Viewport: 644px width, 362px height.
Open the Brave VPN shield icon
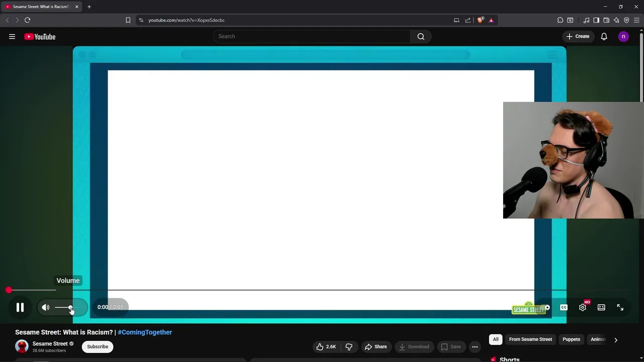pos(626,20)
